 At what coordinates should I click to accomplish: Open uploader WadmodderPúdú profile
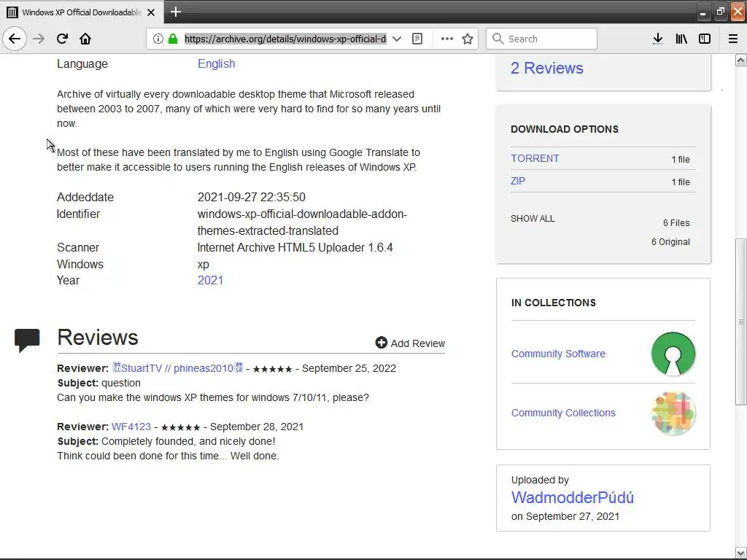tap(573, 497)
